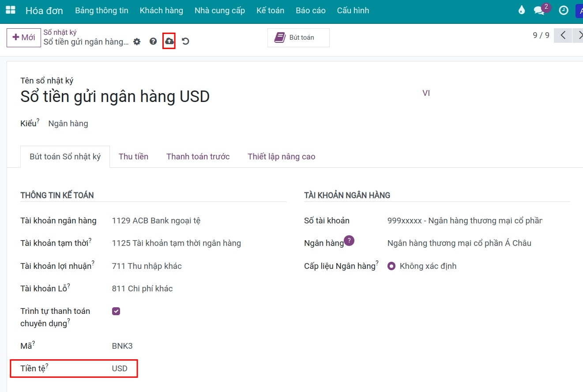This screenshot has height=392, width=583.
Task: Open the water drop icon in navbar
Action: (522, 10)
